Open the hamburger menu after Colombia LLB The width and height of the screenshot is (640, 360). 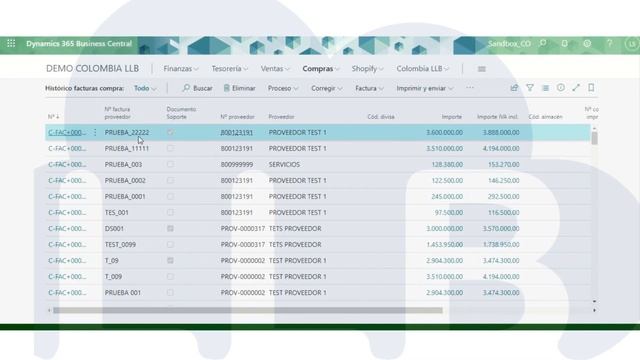point(482,69)
